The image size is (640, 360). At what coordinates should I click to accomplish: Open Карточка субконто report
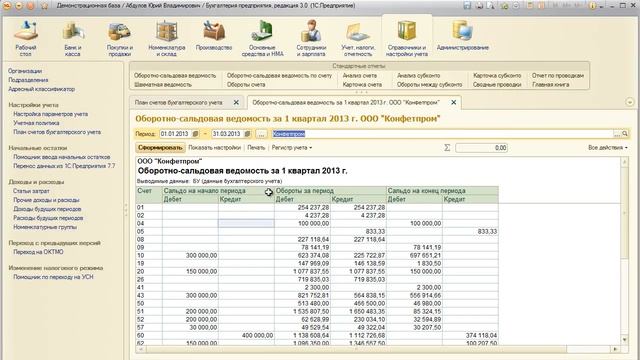point(497,76)
